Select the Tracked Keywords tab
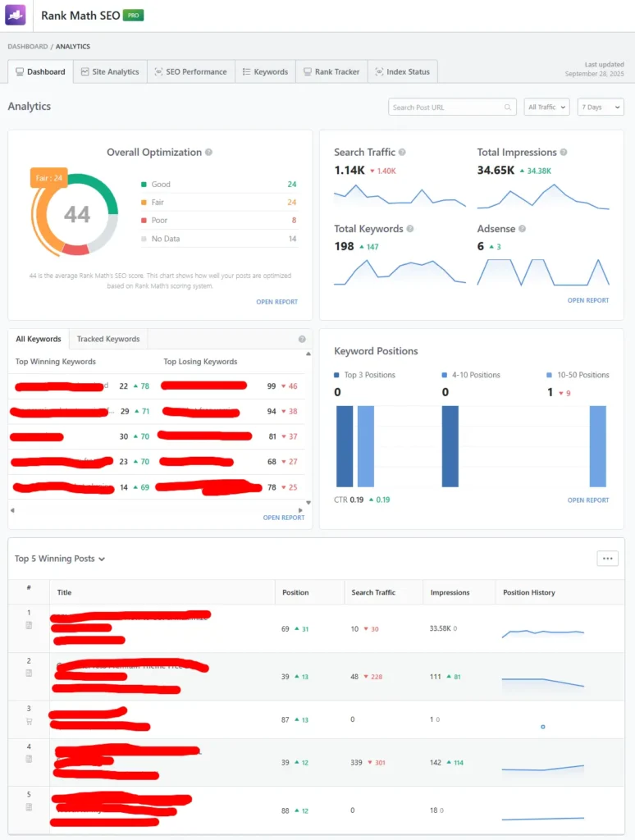This screenshot has width=635, height=840. click(108, 339)
